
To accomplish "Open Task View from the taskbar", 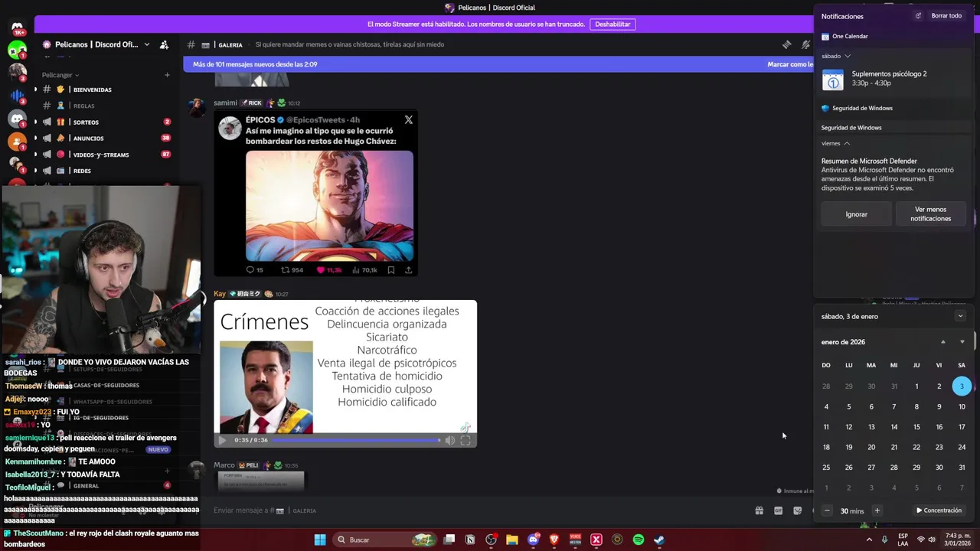I will click(x=449, y=540).
